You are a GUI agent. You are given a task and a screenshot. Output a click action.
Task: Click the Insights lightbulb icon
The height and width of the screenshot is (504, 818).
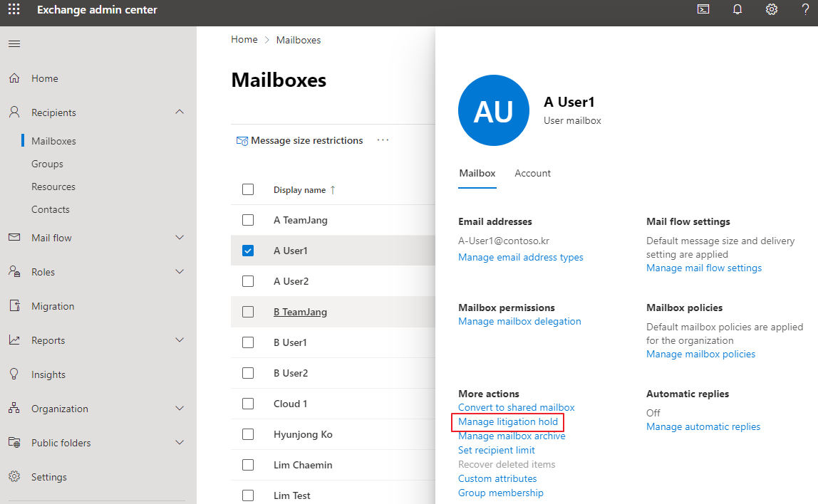coord(14,374)
